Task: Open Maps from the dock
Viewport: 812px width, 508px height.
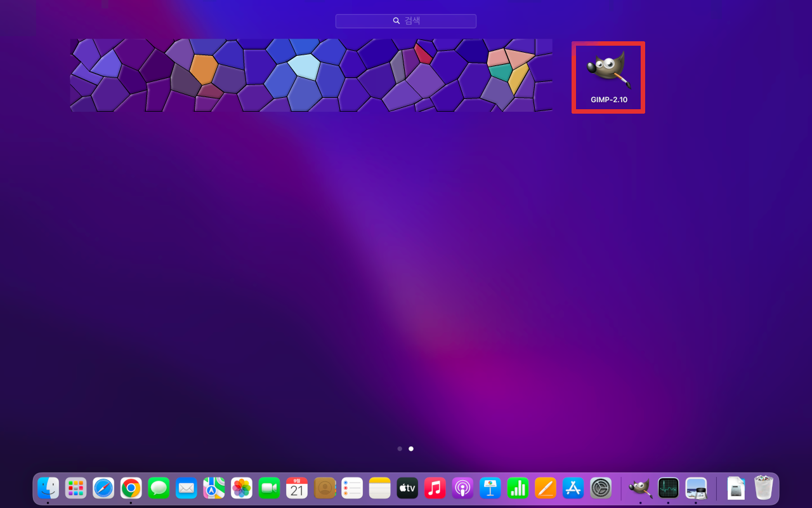Action: coord(214,488)
